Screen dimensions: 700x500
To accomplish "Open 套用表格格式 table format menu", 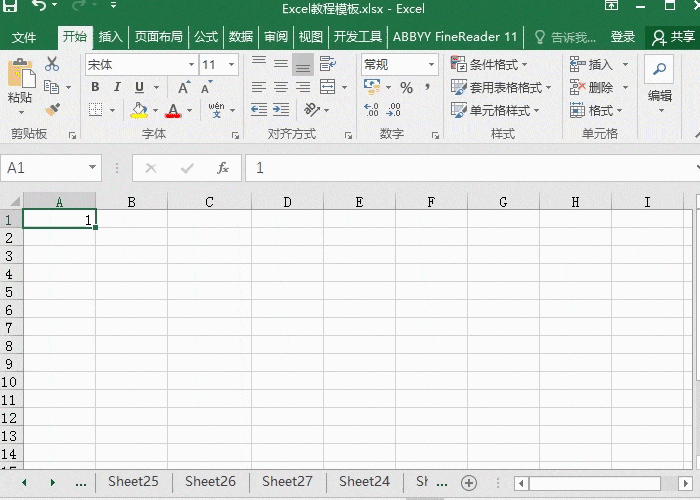I will pos(501,87).
